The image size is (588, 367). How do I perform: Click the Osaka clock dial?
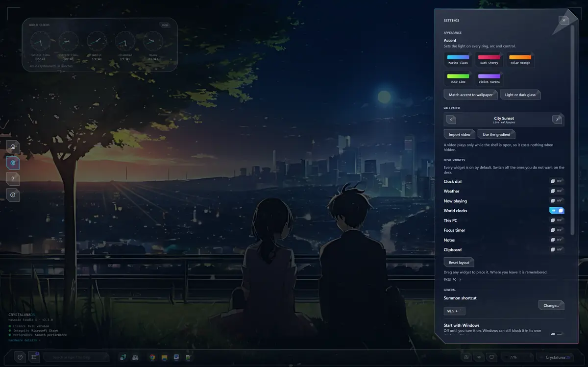pos(153,41)
